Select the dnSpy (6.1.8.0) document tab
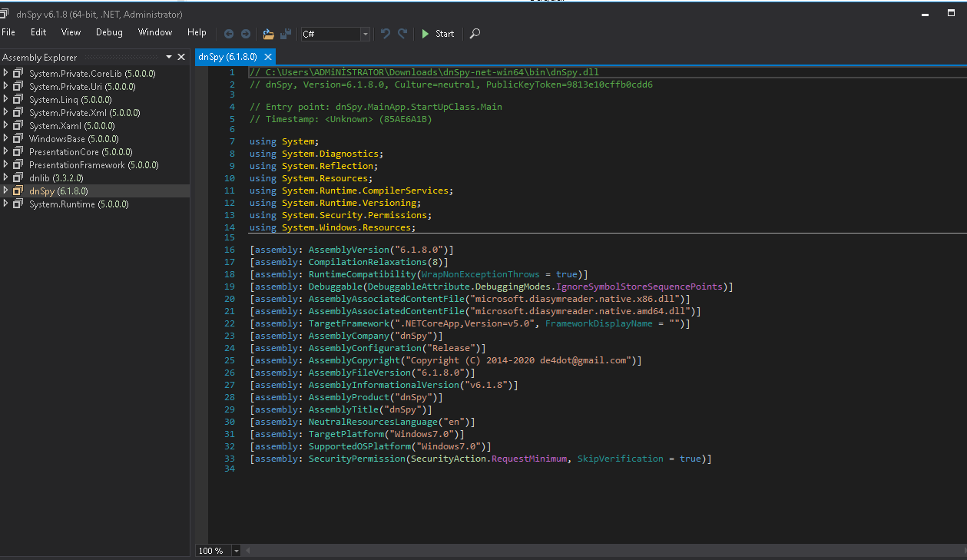Viewport: 967px width, 560px height. (x=227, y=57)
